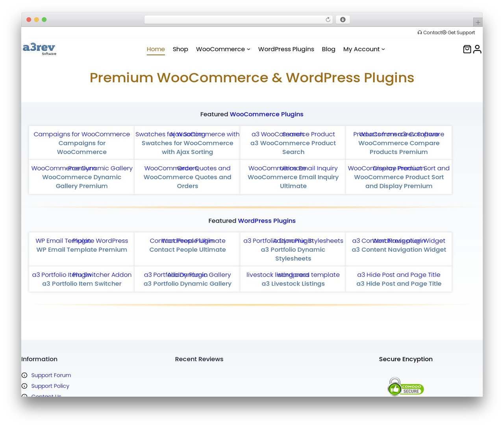Open the shopping cart bag icon
504x427 pixels.
click(467, 49)
